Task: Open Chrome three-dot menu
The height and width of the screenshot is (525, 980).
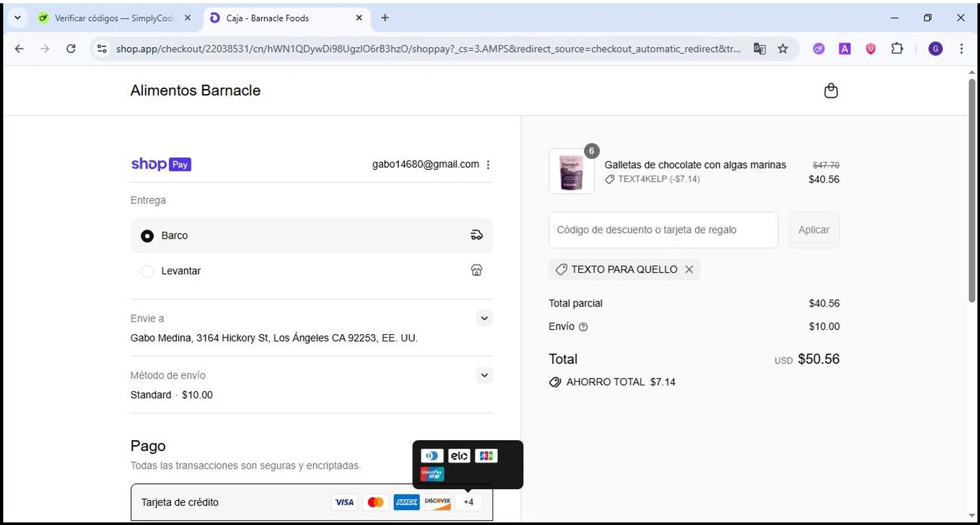Action: coord(961,48)
